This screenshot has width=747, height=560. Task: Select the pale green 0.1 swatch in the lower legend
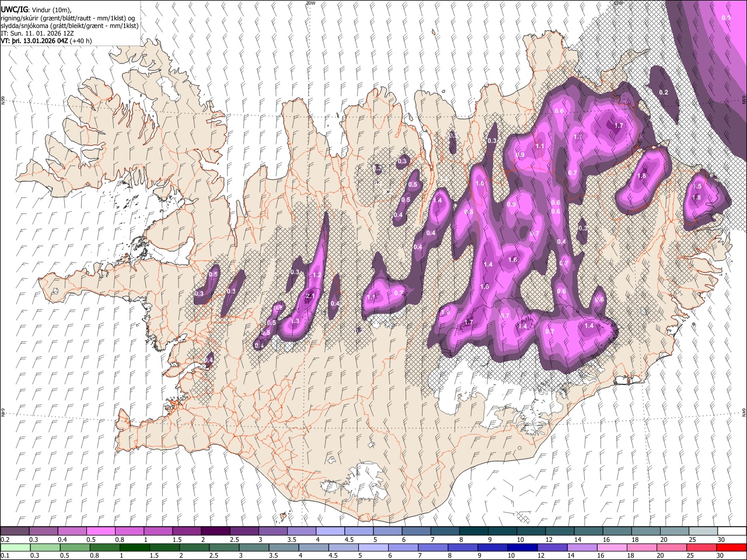15,548
